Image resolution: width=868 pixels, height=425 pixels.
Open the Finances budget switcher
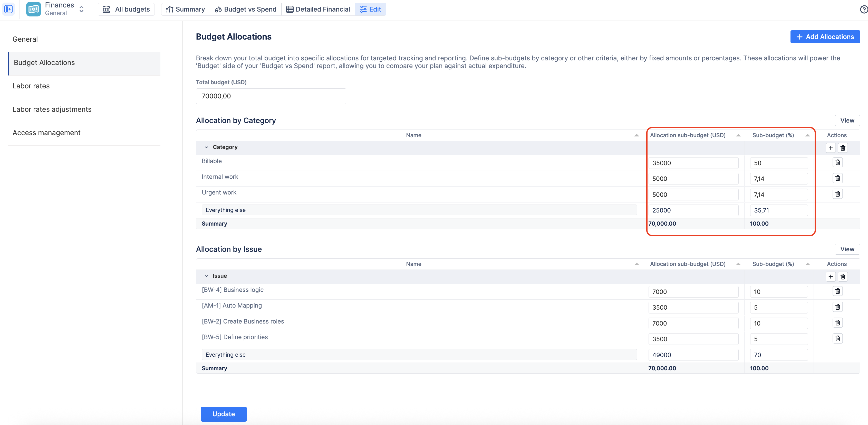81,9
